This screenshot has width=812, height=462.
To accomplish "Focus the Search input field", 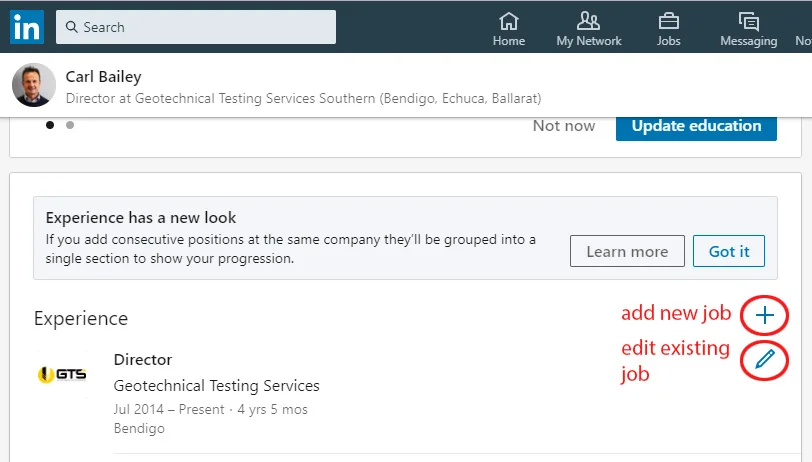I will [196, 27].
